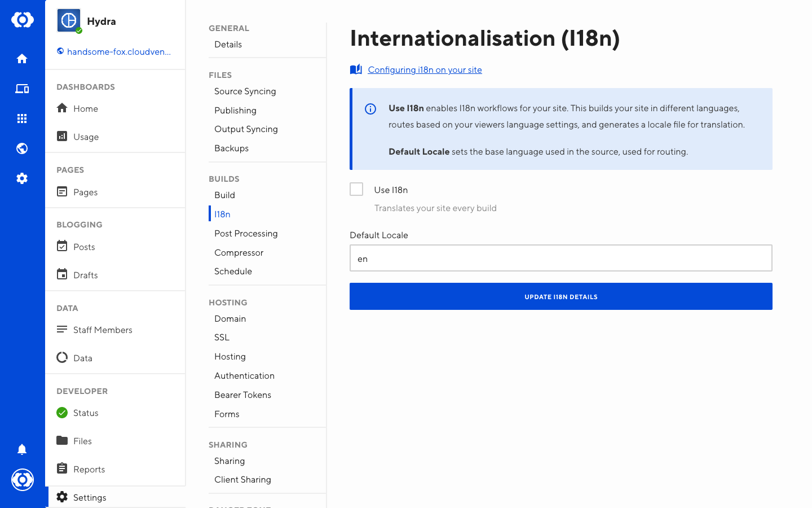Open Client Sharing settings
Screen dimensions: 812x508
[242, 480]
